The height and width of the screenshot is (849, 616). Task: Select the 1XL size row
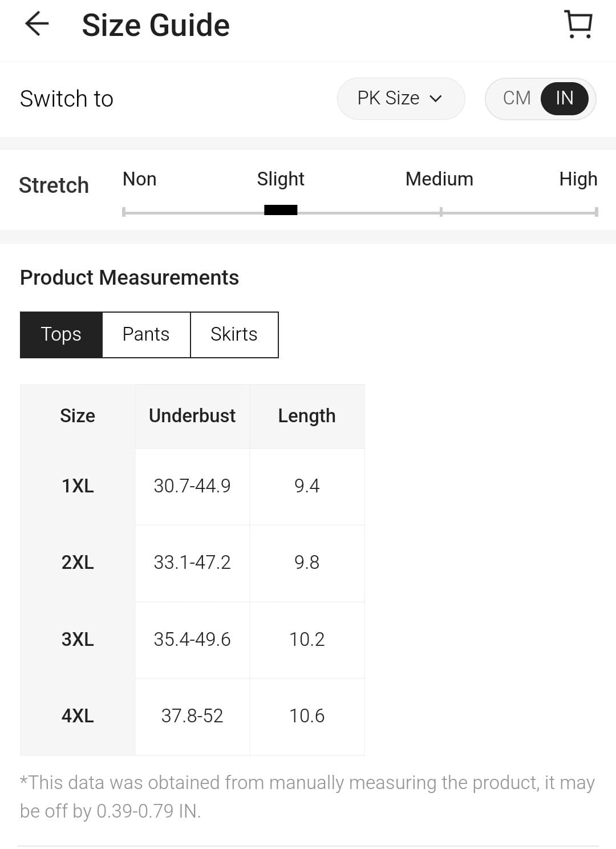point(78,486)
